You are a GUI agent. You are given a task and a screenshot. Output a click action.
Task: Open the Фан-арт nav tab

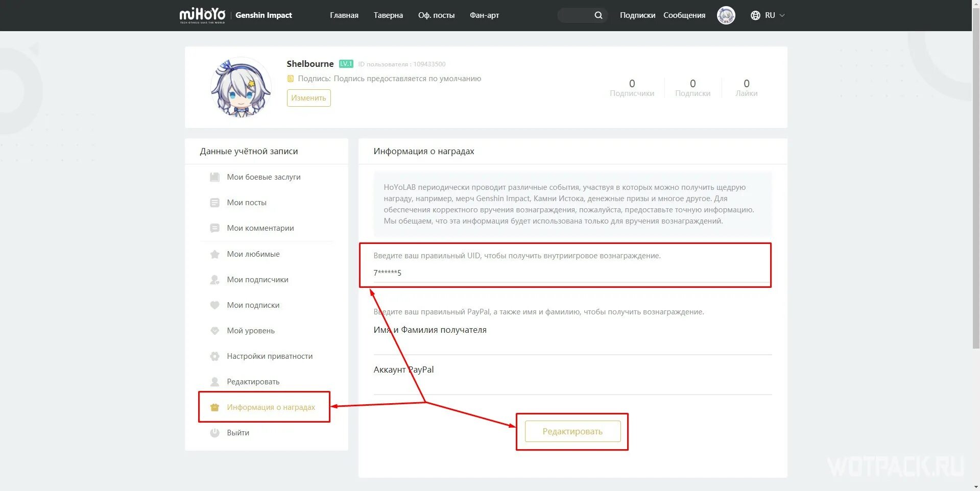(x=484, y=15)
